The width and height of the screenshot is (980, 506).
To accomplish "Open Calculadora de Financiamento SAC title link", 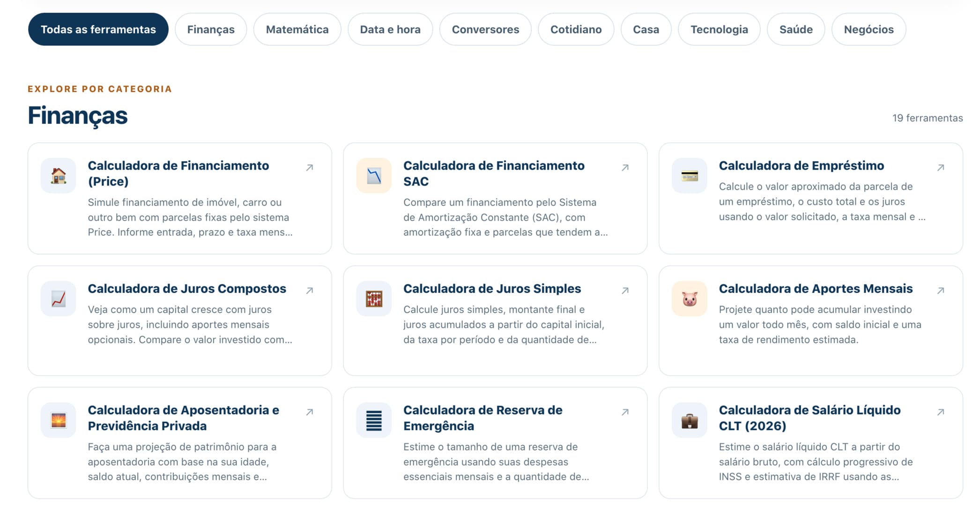I will click(494, 173).
